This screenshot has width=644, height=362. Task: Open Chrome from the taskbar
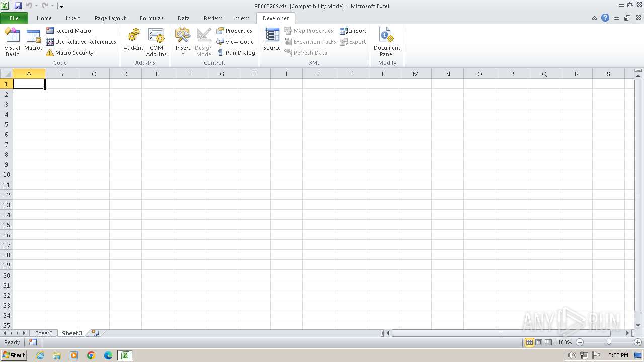[91, 355]
